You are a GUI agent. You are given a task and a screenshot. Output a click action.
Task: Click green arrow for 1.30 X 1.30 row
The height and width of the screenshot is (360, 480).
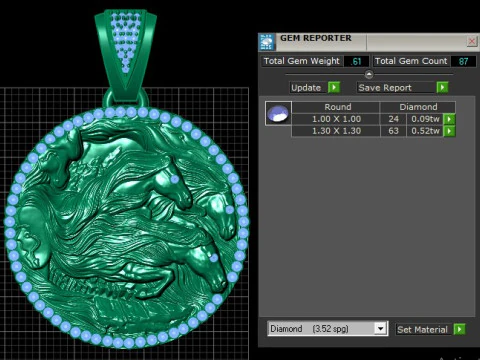(x=449, y=131)
